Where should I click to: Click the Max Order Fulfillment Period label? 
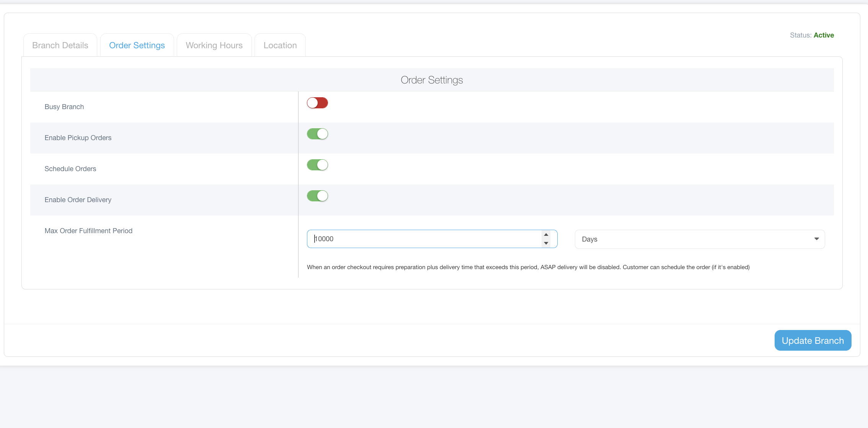[88, 231]
